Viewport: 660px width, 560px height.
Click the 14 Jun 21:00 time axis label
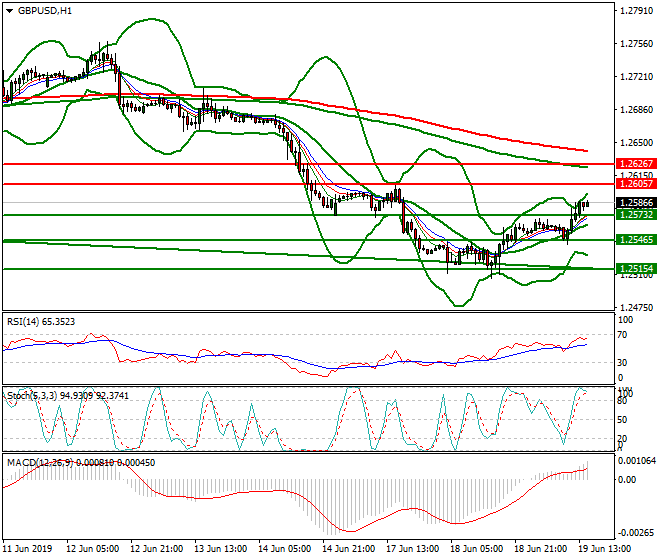click(x=347, y=550)
